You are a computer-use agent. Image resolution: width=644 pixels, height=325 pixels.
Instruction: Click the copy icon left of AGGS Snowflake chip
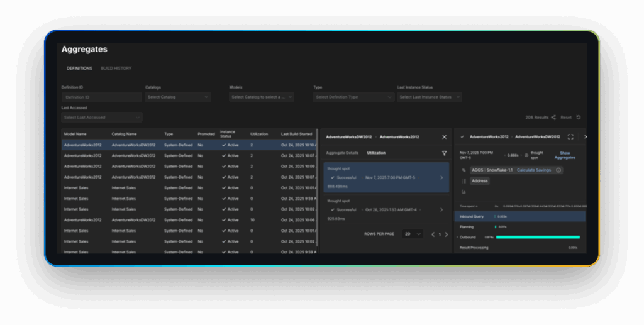[x=464, y=170]
